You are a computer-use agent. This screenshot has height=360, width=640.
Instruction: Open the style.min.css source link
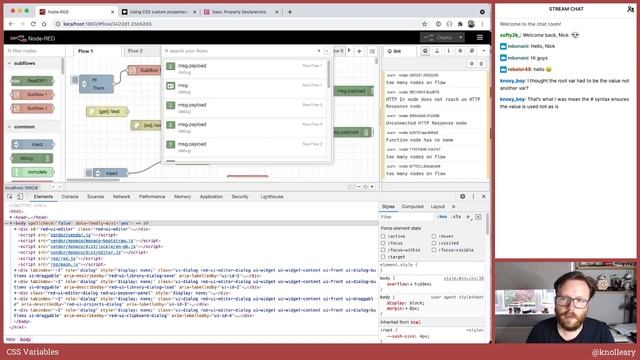click(464, 278)
